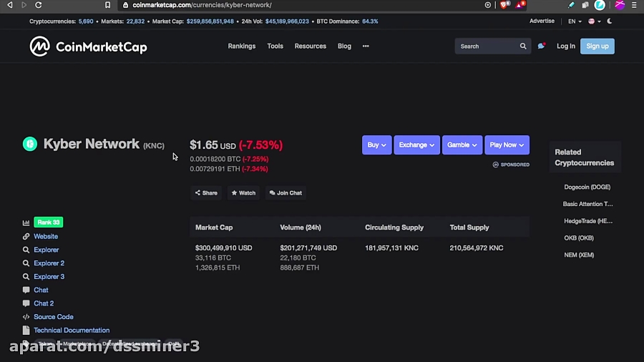
Task: Open the Technical Documentation link
Action: [x=72, y=330]
